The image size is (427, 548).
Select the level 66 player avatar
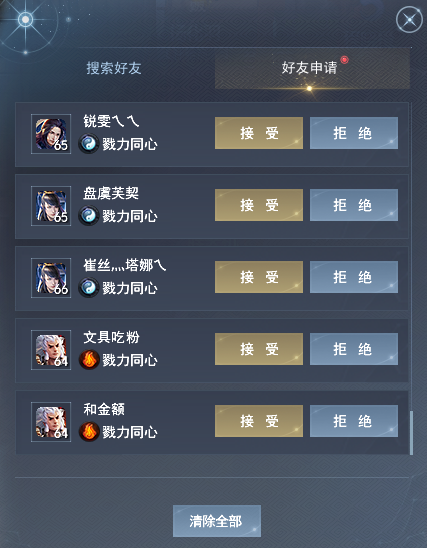tap(51, 278)
